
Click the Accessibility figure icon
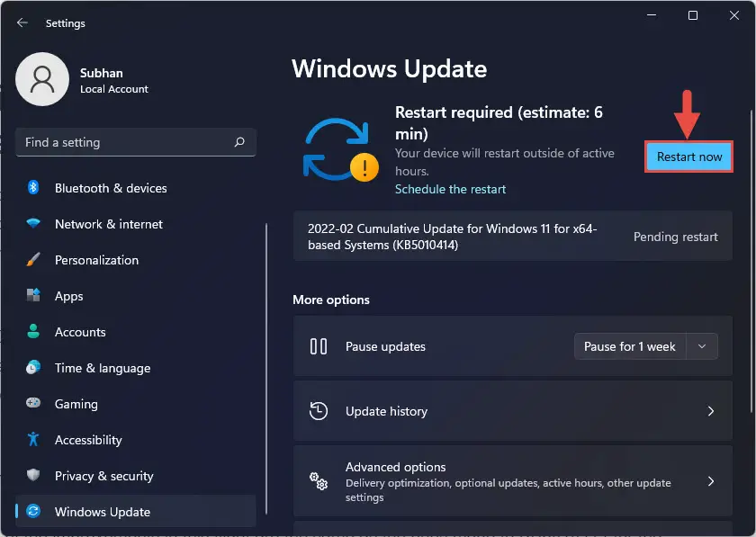33,440
